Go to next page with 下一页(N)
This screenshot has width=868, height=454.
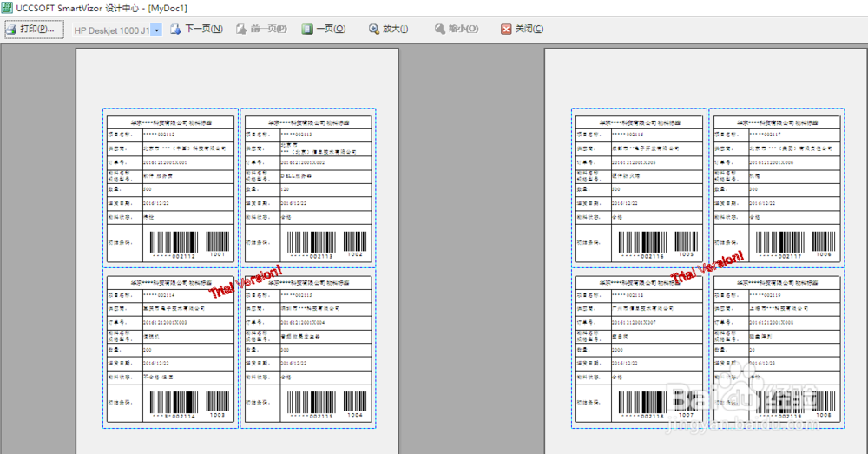(196, 29)
